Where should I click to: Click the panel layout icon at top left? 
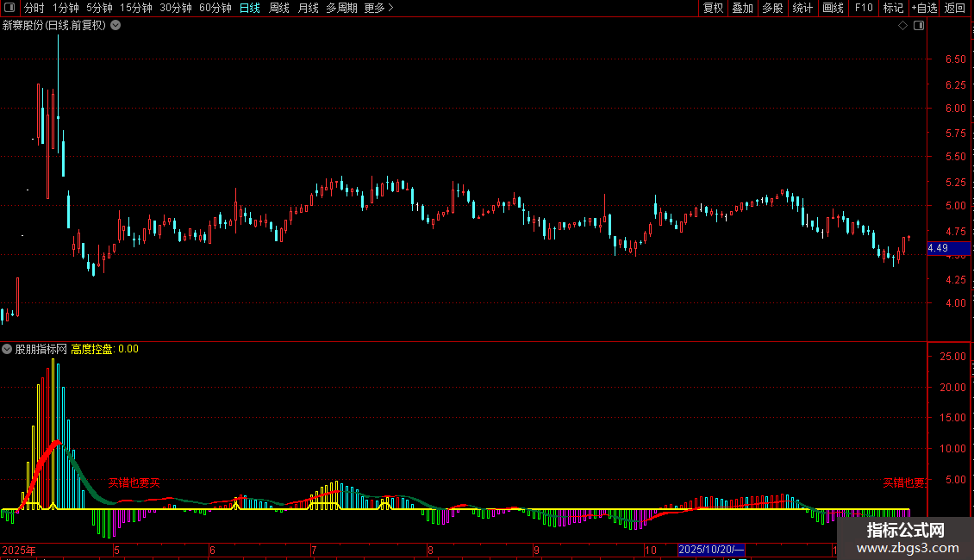click(9, 8)
